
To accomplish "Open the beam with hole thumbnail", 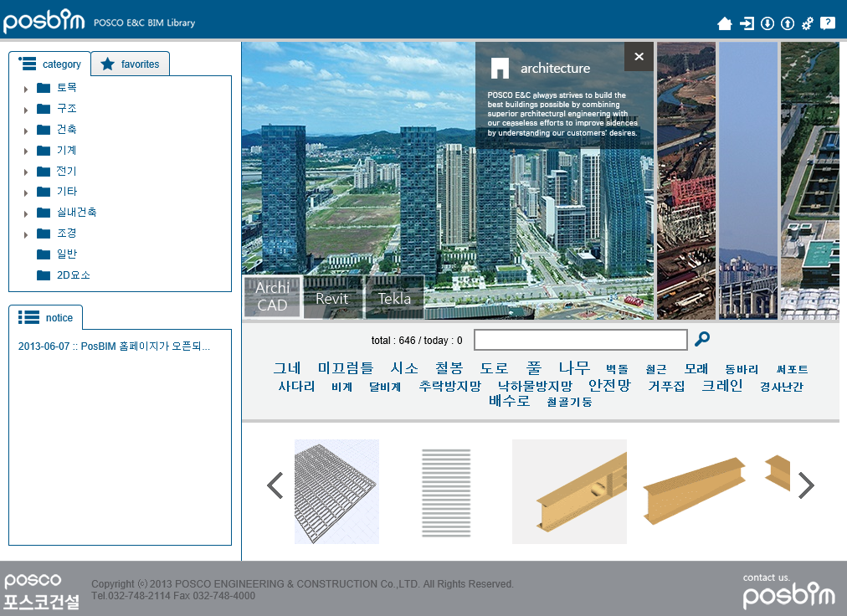I will point(569,491).
